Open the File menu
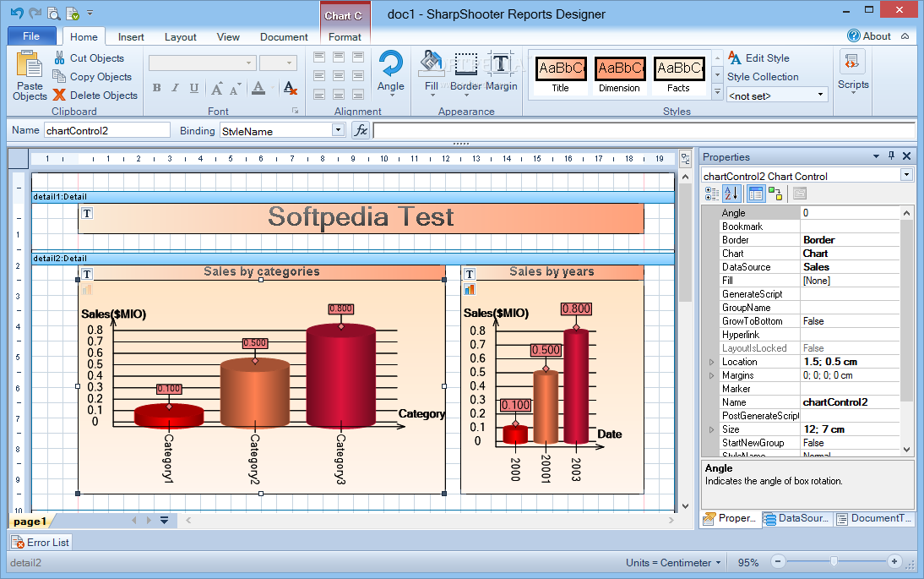Image resolution: width=924 pixels, height=579 pixels. coord(31,36)
